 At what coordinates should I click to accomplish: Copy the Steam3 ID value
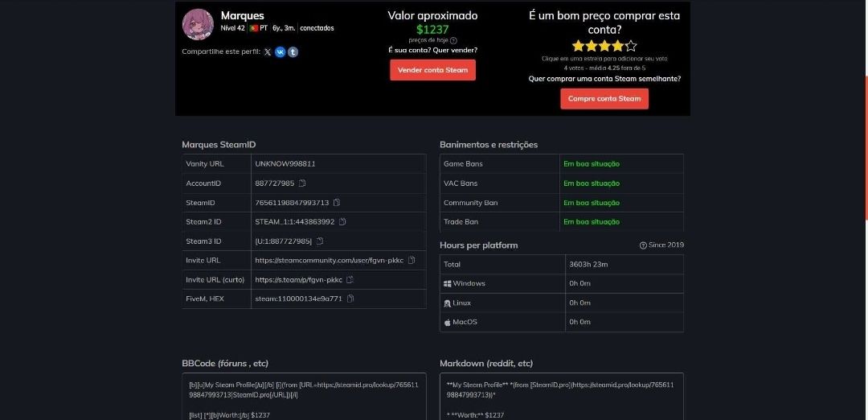[319, 241]
